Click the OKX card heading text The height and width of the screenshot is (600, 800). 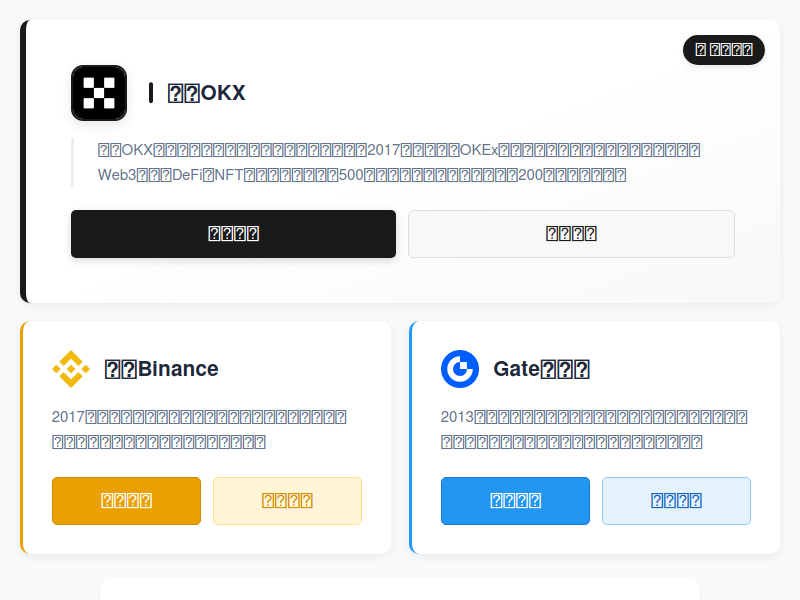click(207, 93)
